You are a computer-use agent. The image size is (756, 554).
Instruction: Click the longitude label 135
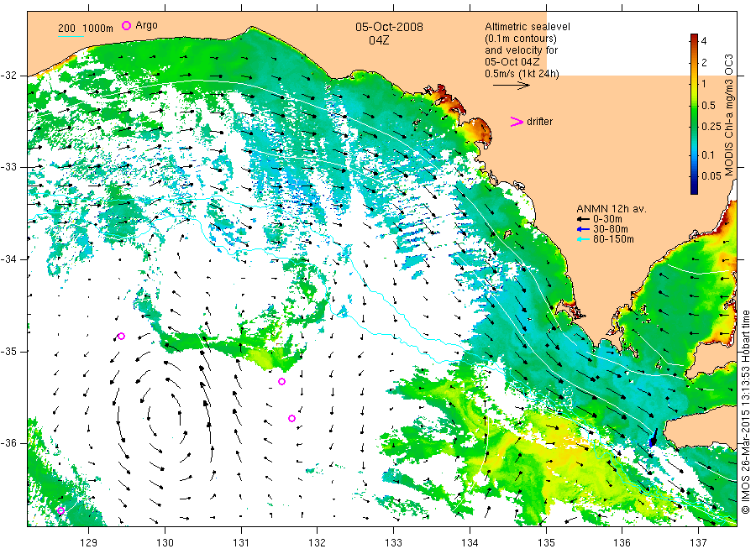(546, 543)
